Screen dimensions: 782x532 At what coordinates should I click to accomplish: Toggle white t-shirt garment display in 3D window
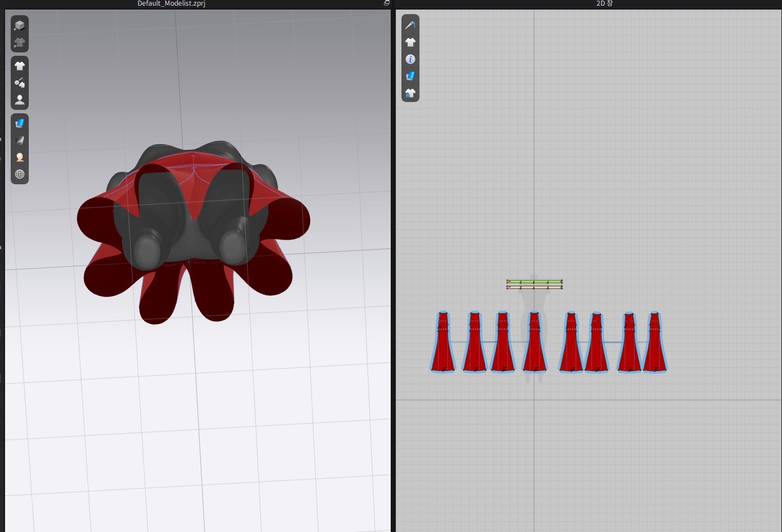[x=20, y=66]
